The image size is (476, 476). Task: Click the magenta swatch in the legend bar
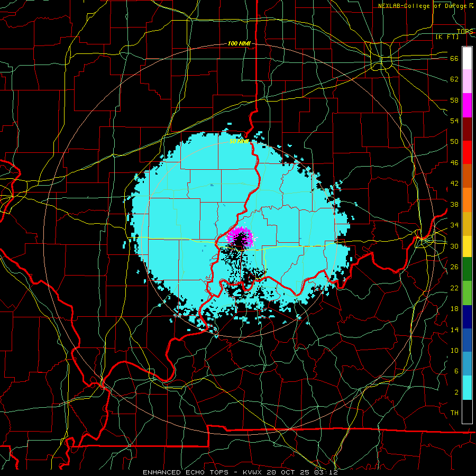click(x=467, y=105)
